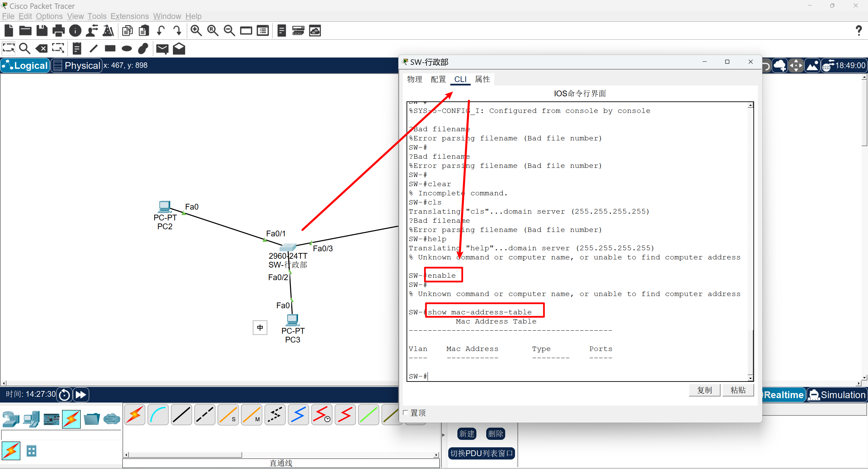Open the Options menu
Image resolution: width=868 pixels, height=469 pixels.
point(49,16)
